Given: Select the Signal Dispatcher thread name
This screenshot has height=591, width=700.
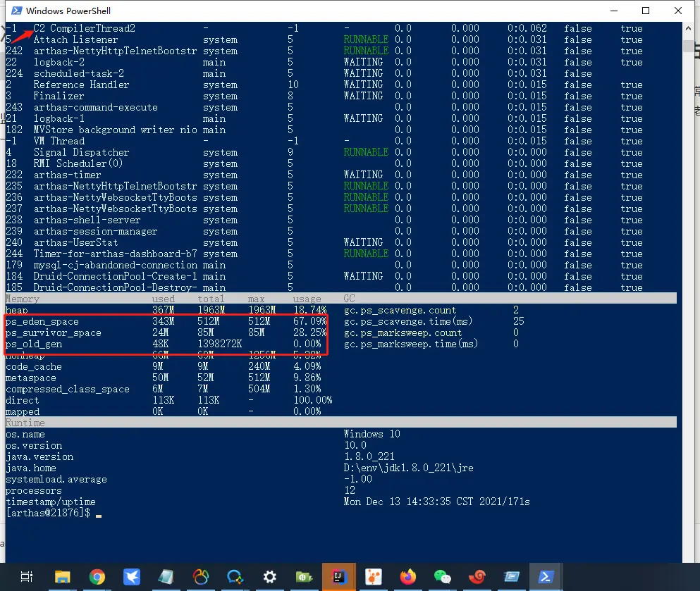Looking at the screenshot, I should click(x=81, y=153).
